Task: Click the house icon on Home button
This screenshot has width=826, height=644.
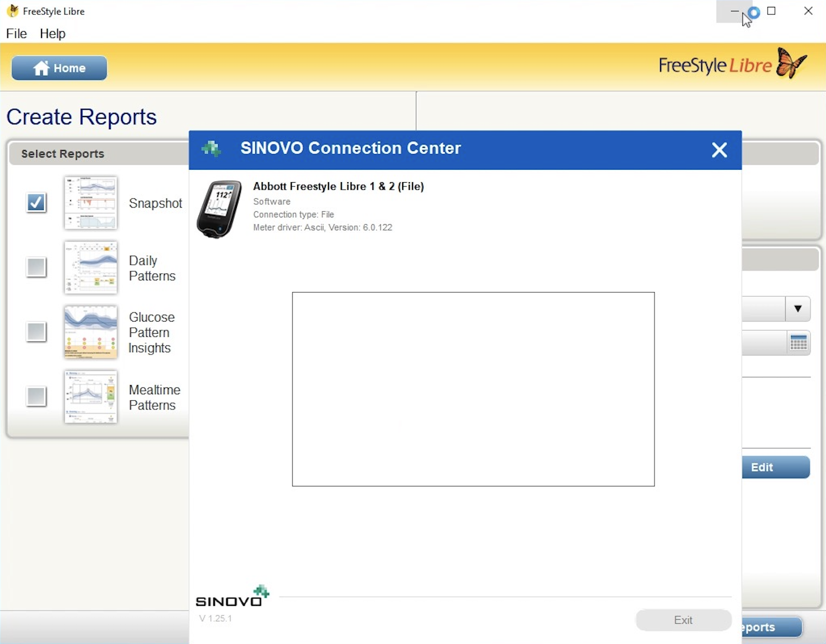Action: [42, 68]
